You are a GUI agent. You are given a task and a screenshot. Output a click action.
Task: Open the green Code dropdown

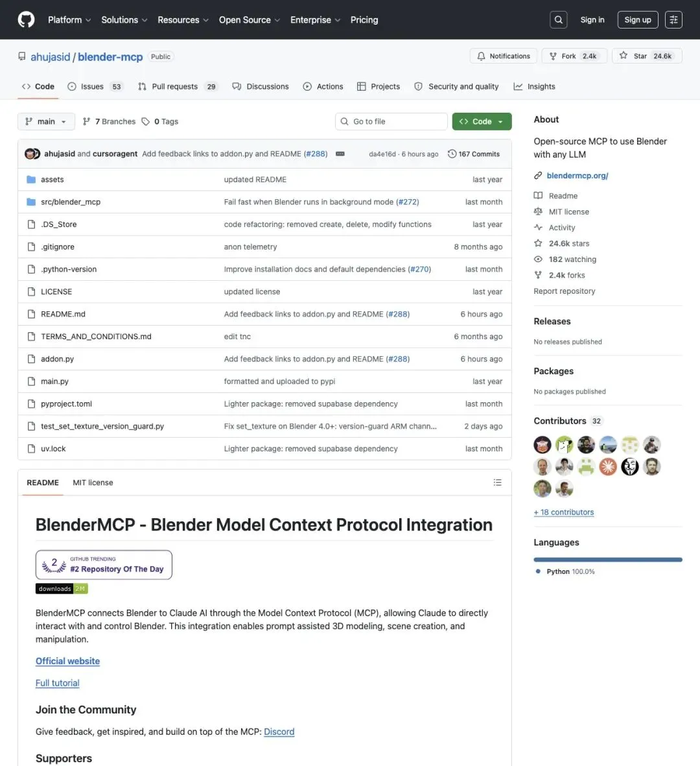[482, 121]
